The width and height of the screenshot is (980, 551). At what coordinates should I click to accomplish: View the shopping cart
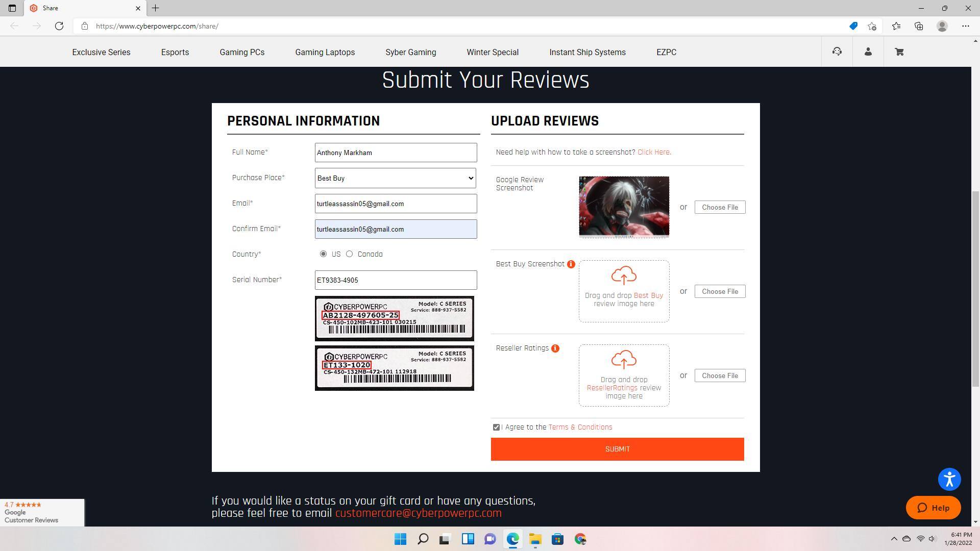pos(899,52)
